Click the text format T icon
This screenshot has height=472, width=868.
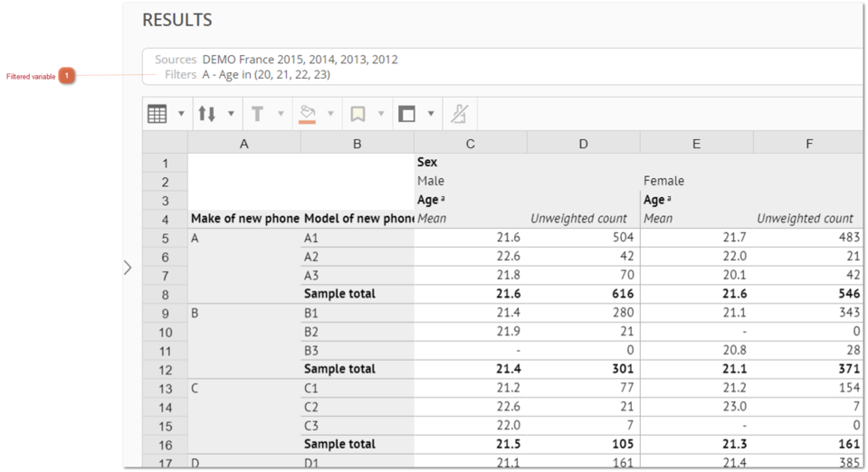click(x=257, y=114)
